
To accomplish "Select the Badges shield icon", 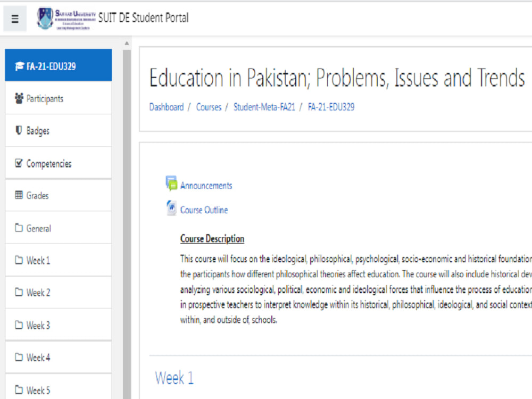I will point(19,130).
